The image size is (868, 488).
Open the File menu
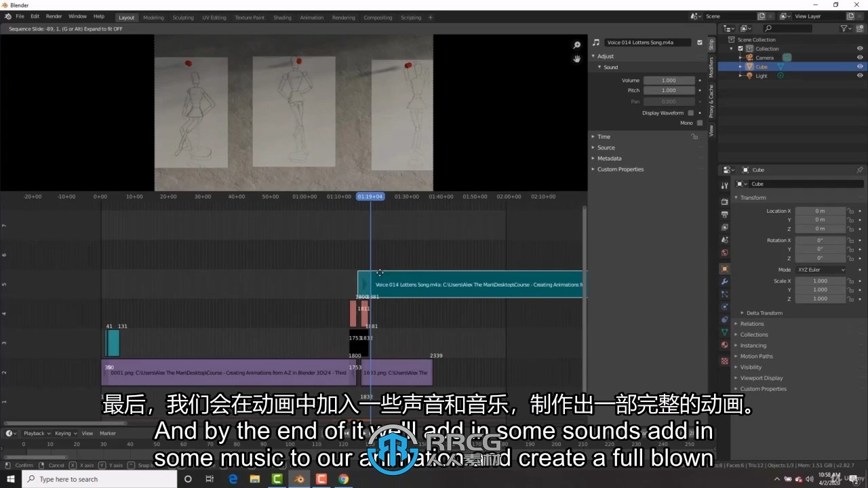20,16
